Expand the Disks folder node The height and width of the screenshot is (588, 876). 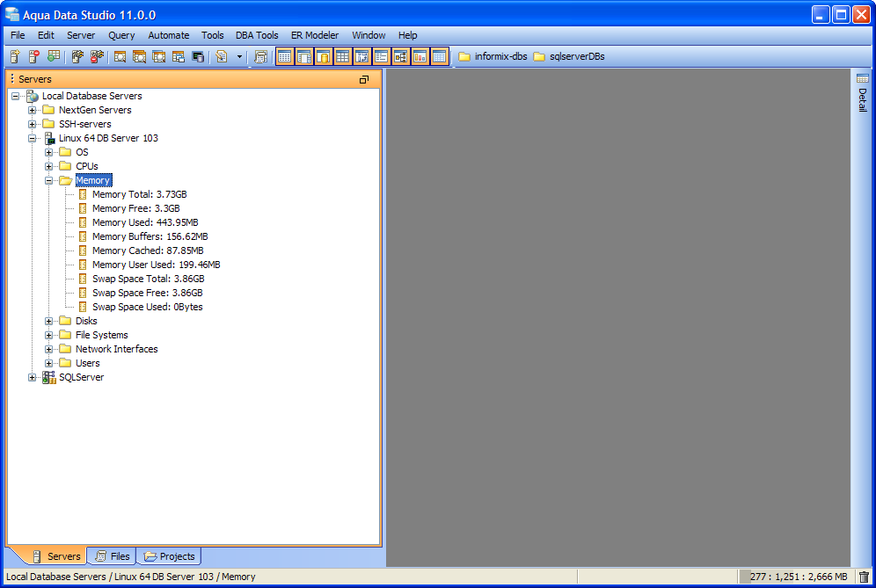[x=48, y=321]
